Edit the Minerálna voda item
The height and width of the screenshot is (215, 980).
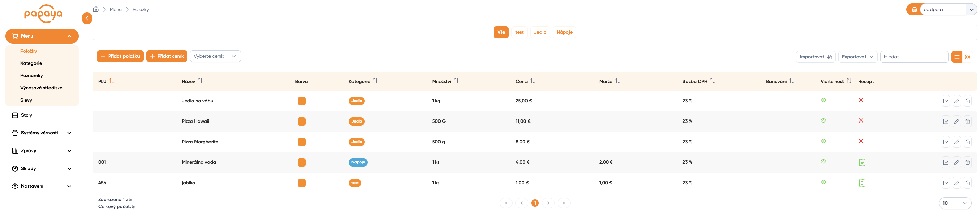click(957, 162)
